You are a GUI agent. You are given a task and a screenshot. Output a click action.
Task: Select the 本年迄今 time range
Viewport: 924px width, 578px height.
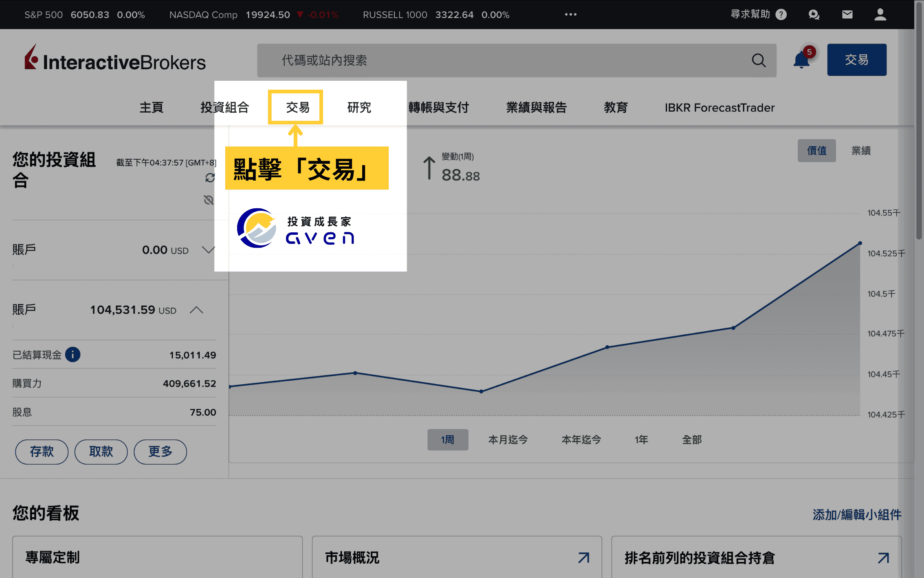581,439
